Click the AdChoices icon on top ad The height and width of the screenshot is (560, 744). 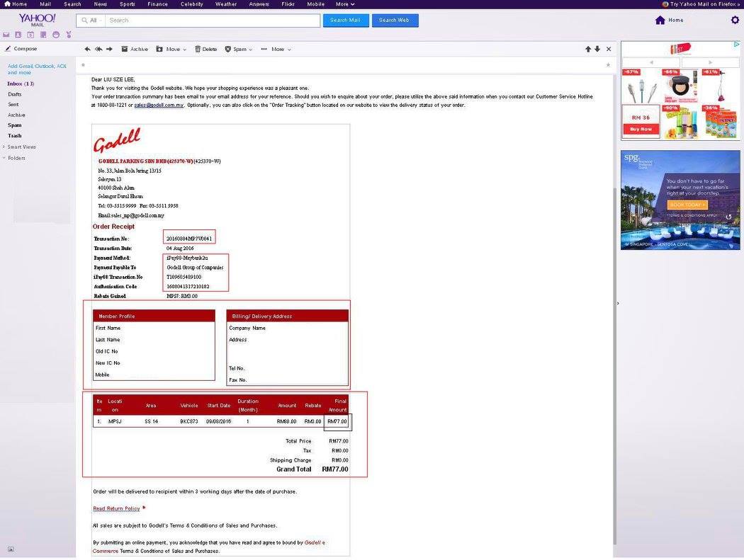point(736,44)
